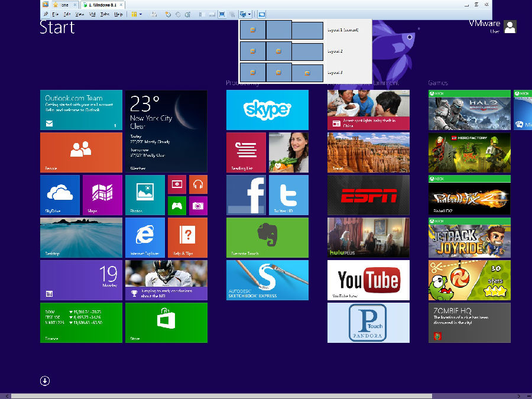
Task: Launch Internet Explorer tile
Action: pyautogui.click(x=145, y=238)
